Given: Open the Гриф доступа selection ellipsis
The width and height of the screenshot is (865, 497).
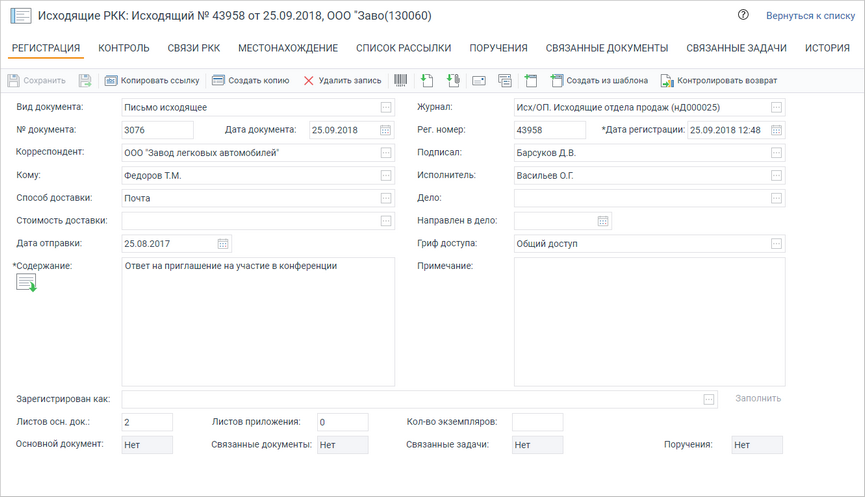Looking at the screenshot, I should click(776, 244).
